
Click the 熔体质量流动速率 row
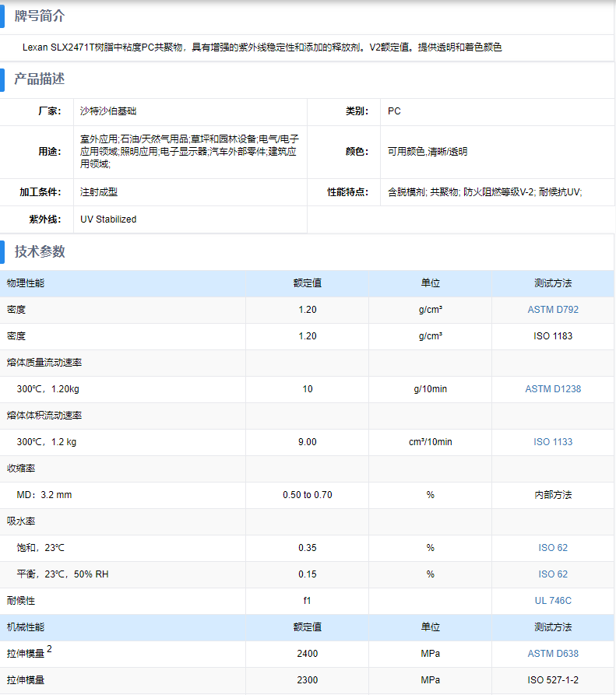(x=307, y=363)
